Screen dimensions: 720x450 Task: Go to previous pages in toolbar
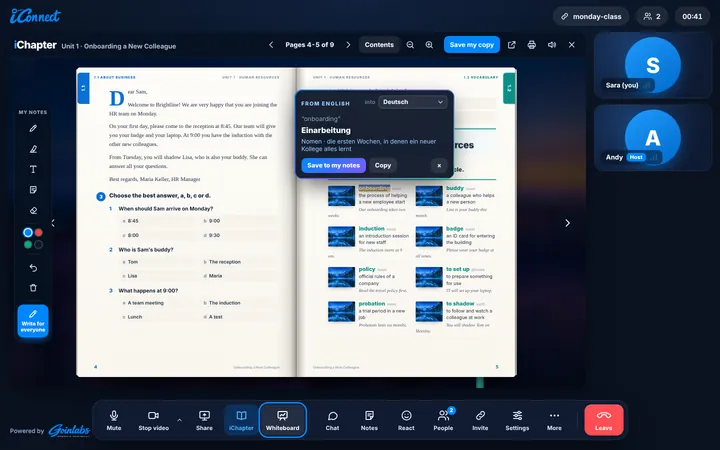(271, 45)
